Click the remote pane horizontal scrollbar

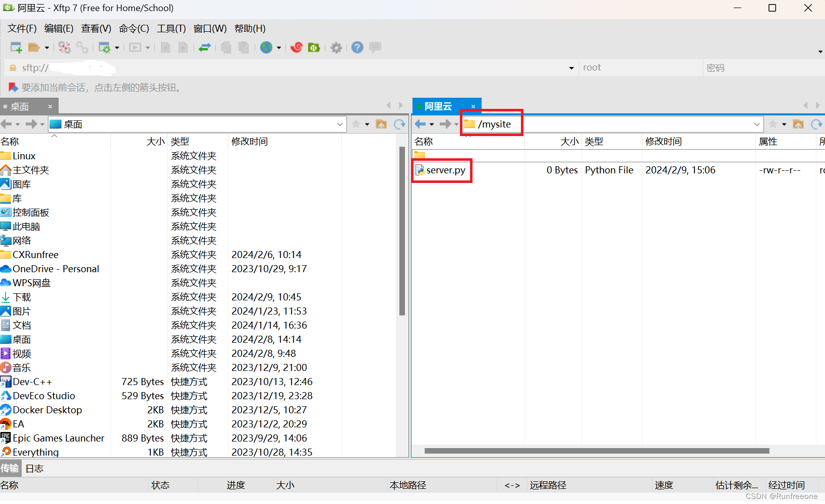(x=597, y=451)
